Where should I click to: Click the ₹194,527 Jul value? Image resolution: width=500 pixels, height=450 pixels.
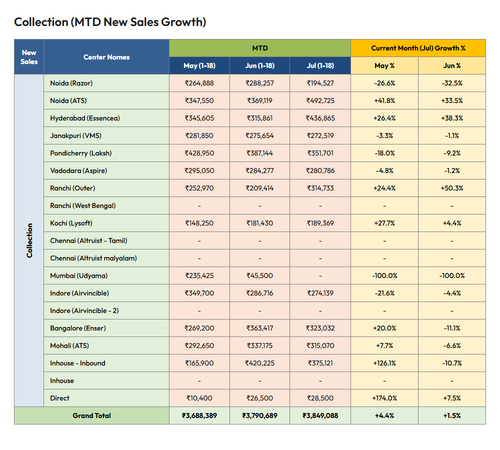[320, 83]
